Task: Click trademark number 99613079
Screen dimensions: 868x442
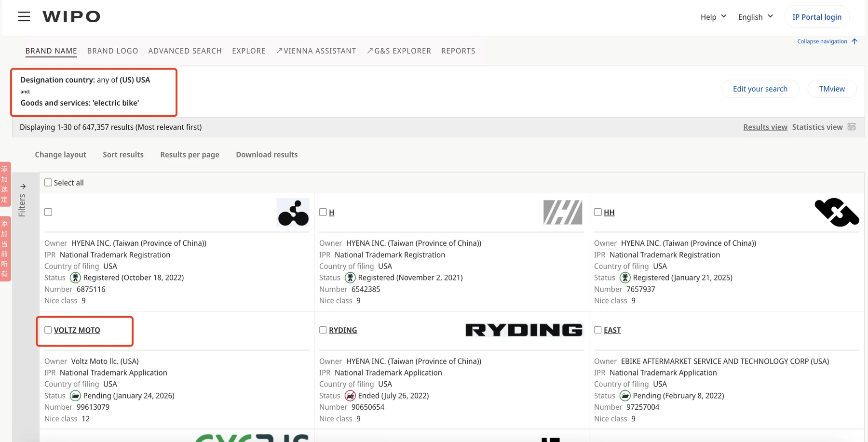Action: pyautogui.click(x=93, y=407)
